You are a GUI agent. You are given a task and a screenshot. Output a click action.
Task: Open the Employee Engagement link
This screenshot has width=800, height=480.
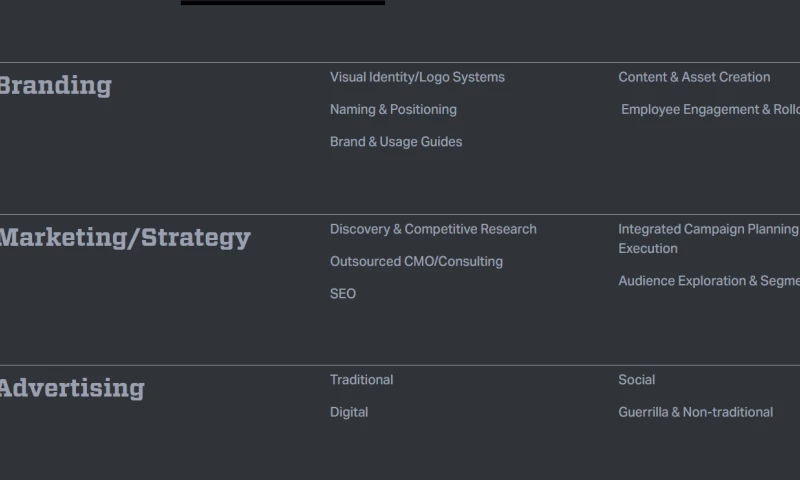710,109
